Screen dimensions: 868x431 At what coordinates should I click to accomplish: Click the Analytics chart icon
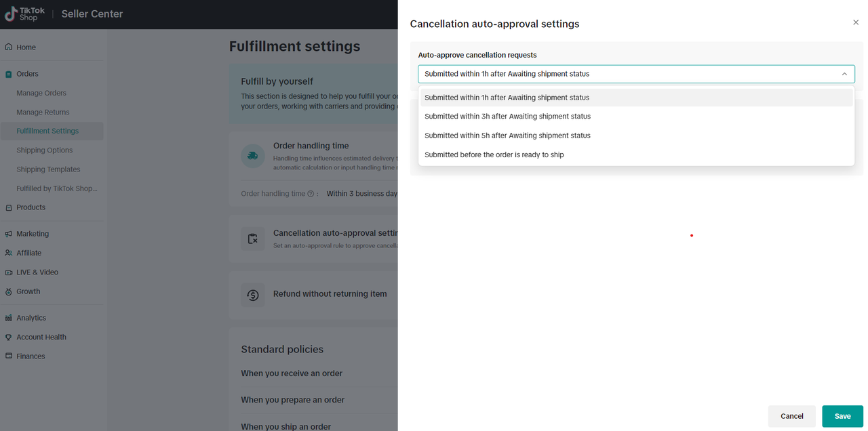pos(9,318)
